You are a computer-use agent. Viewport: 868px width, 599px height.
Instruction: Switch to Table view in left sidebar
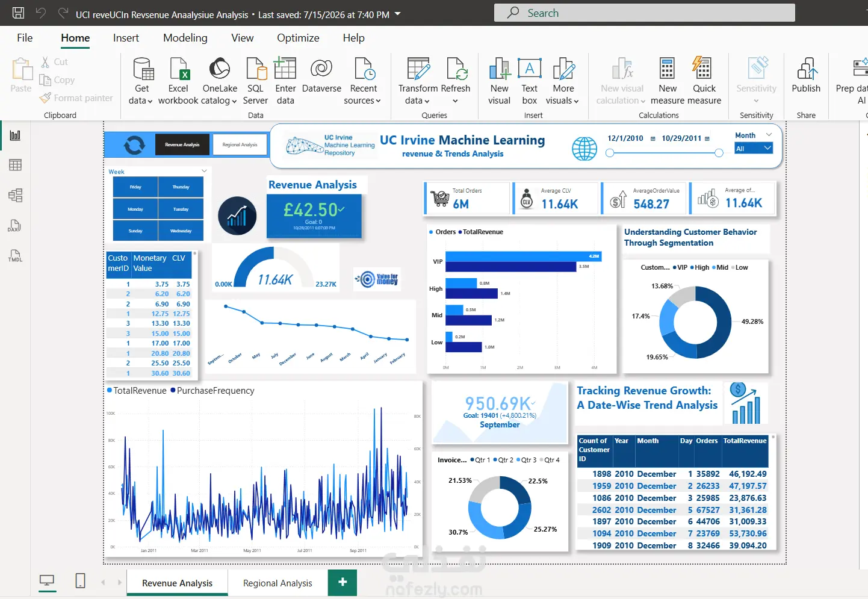tap(16, 165)
